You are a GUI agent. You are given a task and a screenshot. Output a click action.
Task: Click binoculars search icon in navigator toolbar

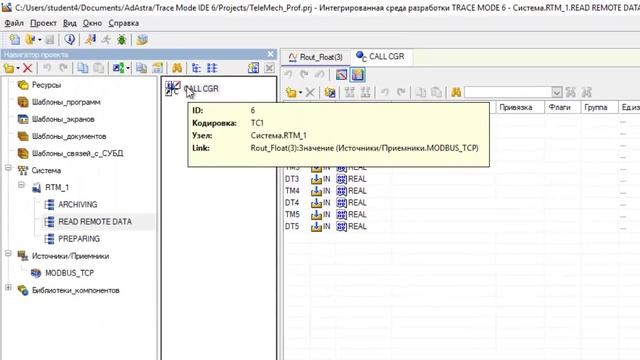coord(177,68)
